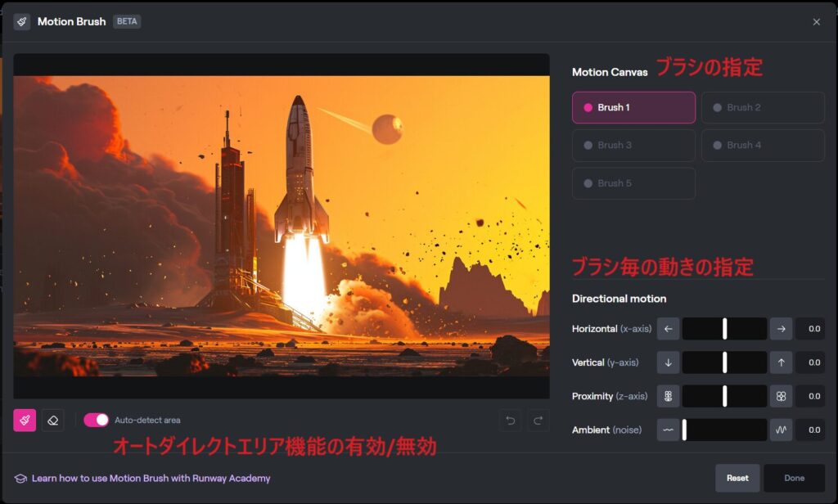
Task: Click the Vertical y-axis slider
Action: [725, 362]
